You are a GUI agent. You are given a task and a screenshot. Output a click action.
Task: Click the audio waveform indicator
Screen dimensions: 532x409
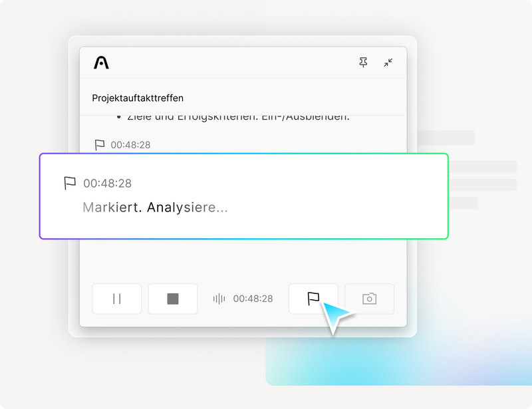tap(219, 299)
